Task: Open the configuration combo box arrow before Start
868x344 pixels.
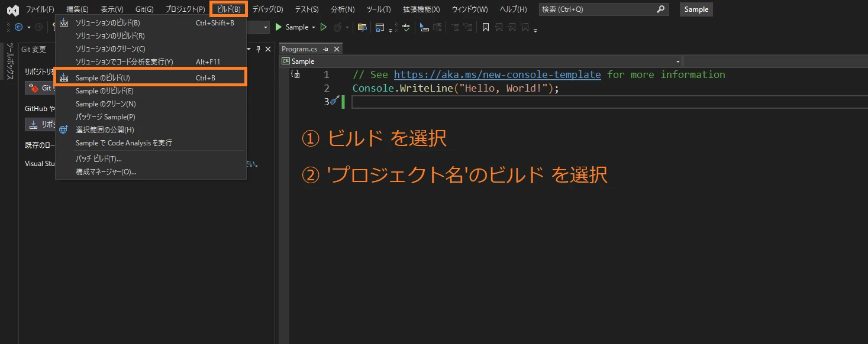Action: click(x=266, y=27)
